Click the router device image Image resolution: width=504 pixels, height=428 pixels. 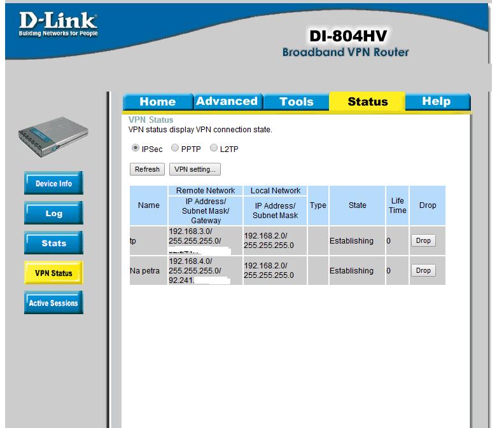coord(53,137)
